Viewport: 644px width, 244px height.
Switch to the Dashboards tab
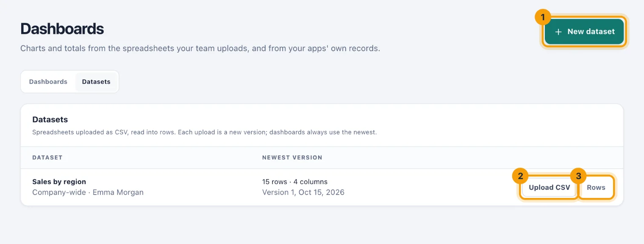pyautogui.click(x=48, y=82)
